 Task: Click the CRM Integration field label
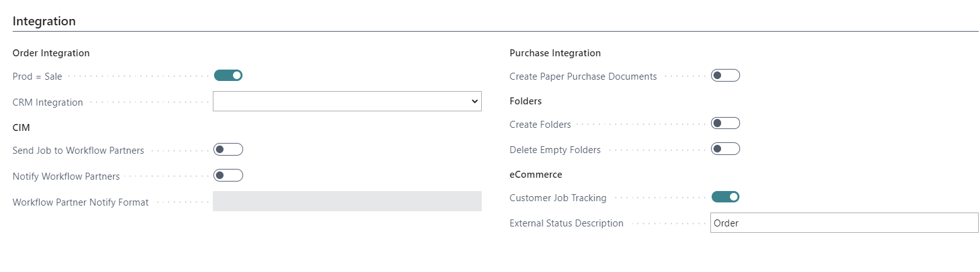click(x=47, y=102)
